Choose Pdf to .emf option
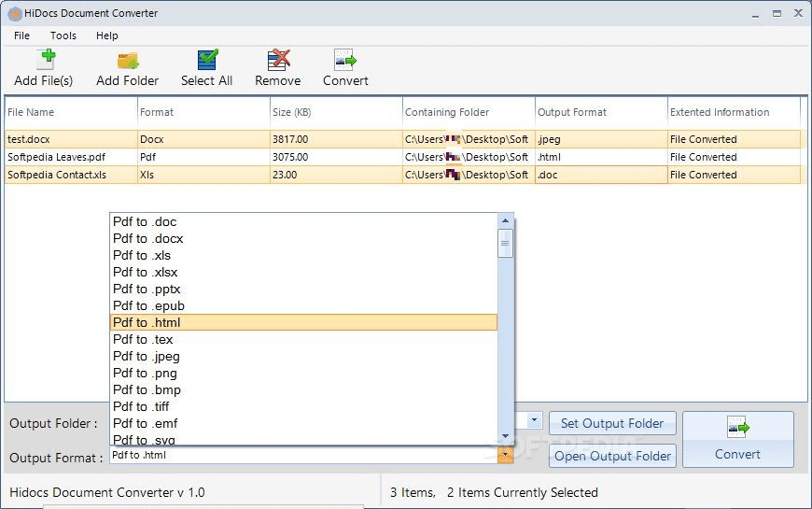 (x=303, y=423)
